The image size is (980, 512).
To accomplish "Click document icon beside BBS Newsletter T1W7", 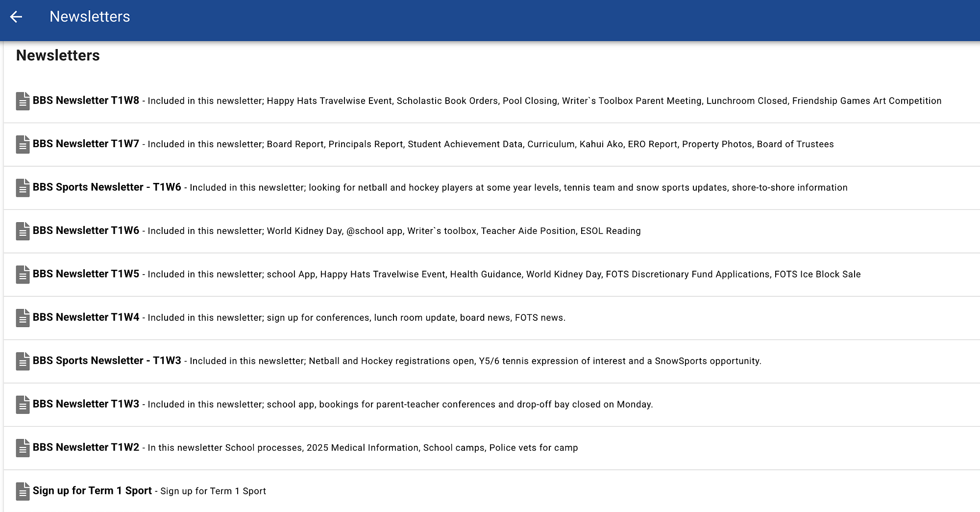I will [x=23, y=144].
